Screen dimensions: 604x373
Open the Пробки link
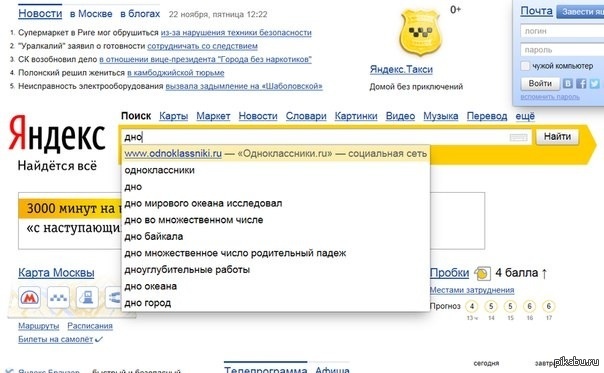tap(450, 273)
